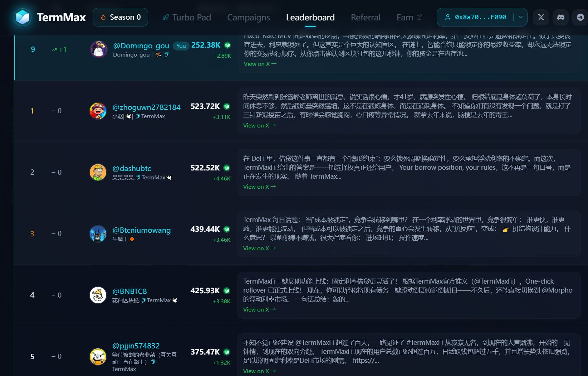
Task: Click the 252.38K score value
Action: 206,45
